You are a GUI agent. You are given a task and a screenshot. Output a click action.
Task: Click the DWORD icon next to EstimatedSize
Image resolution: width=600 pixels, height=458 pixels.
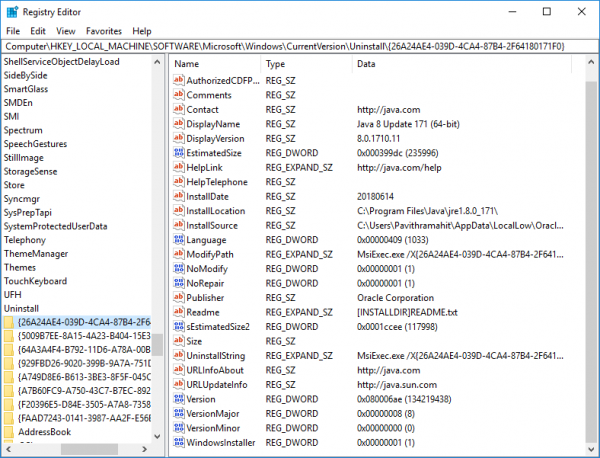tap(179, 153)
